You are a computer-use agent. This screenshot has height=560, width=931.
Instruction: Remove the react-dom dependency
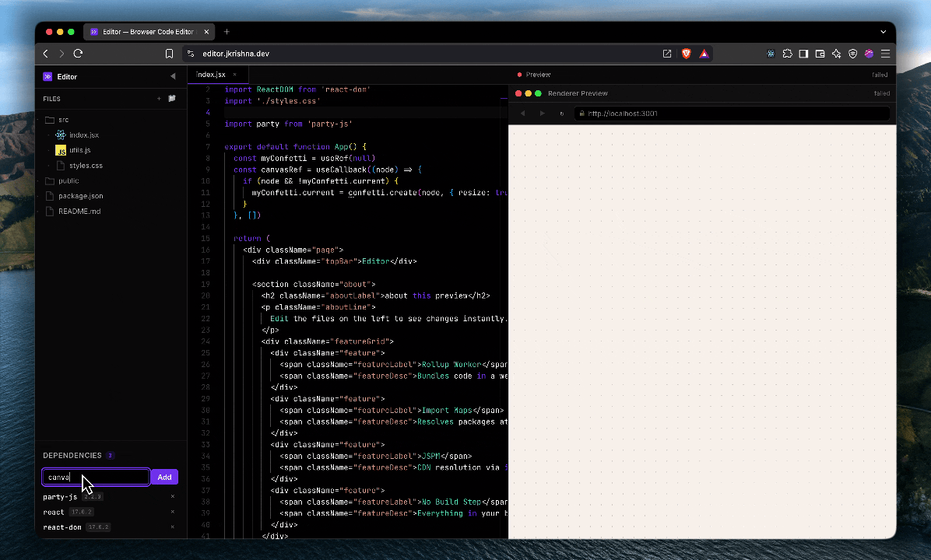pos(173,527)
